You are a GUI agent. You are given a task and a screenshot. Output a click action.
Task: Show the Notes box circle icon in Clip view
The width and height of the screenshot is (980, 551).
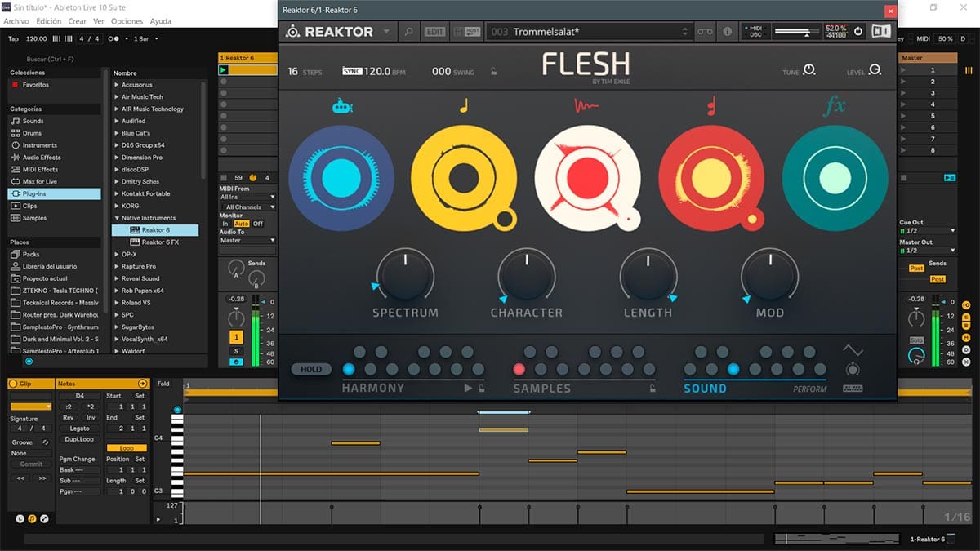pyautogui.click(x=33, y=518)
